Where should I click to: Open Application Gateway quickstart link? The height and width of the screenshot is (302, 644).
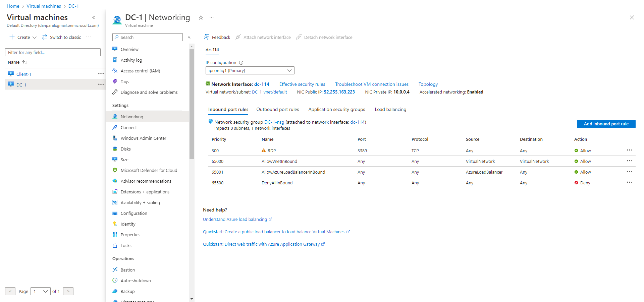[264, 244]
